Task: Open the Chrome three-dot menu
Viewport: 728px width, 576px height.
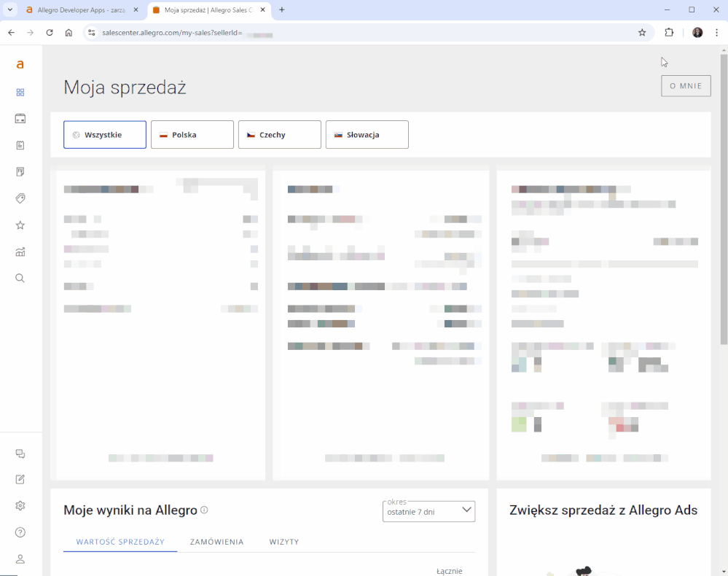Action: pos(716,33)
